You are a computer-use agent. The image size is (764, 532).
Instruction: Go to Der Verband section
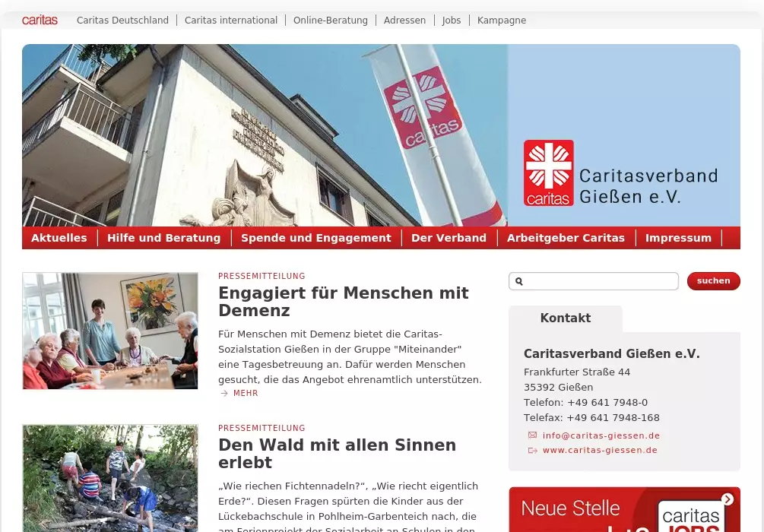point(449,238)
